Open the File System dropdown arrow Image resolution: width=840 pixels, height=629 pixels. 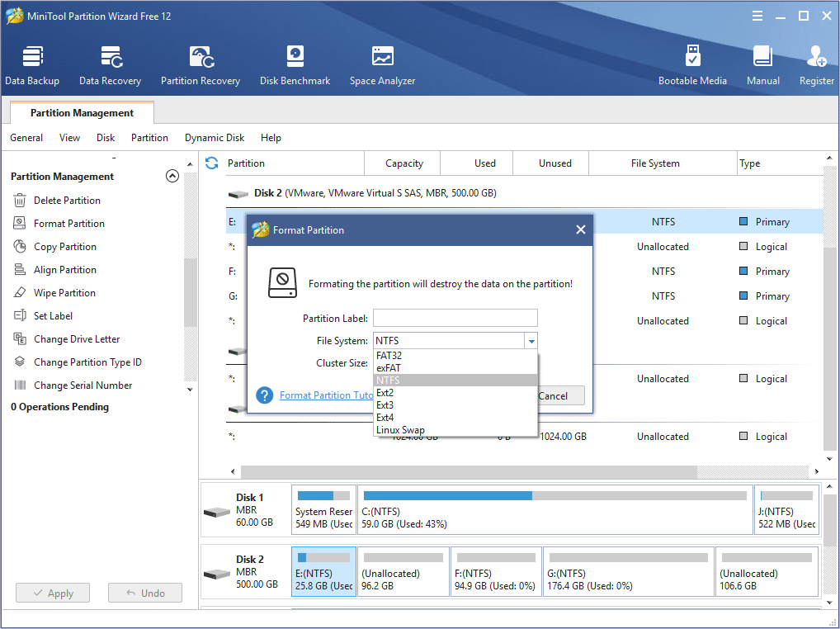point(531,341)
